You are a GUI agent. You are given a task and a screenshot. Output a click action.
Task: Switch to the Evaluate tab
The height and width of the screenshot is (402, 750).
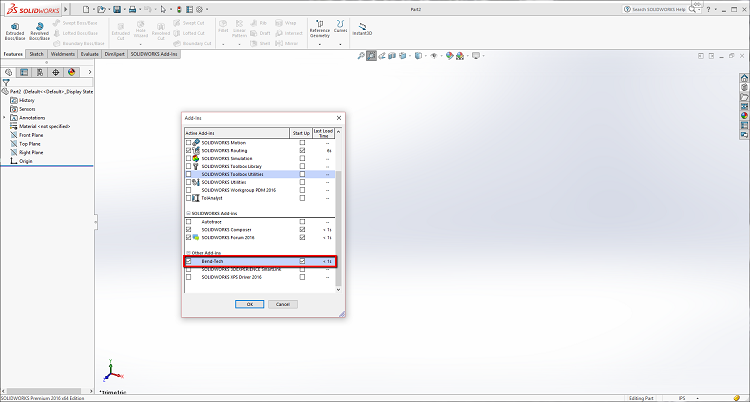click(x=89, y=54)
